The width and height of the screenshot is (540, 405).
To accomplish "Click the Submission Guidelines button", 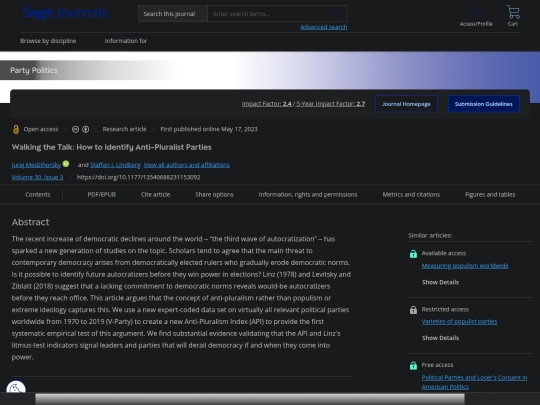I will pos(484,104).
